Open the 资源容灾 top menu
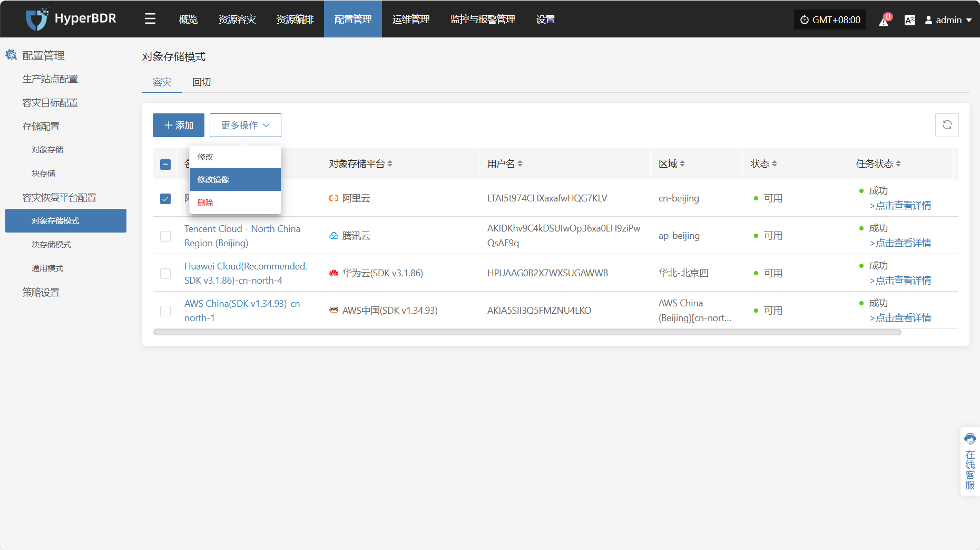Screen dimensions: 980x550 (237, 20)
